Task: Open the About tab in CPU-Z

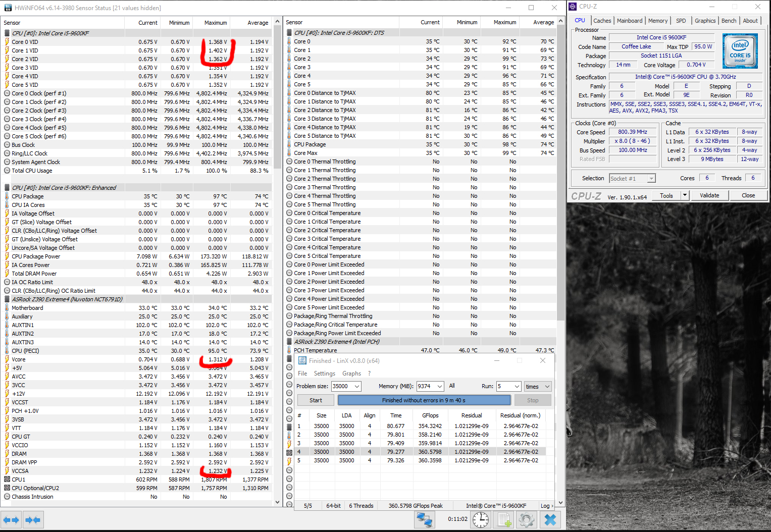Action: click(750, 21)
